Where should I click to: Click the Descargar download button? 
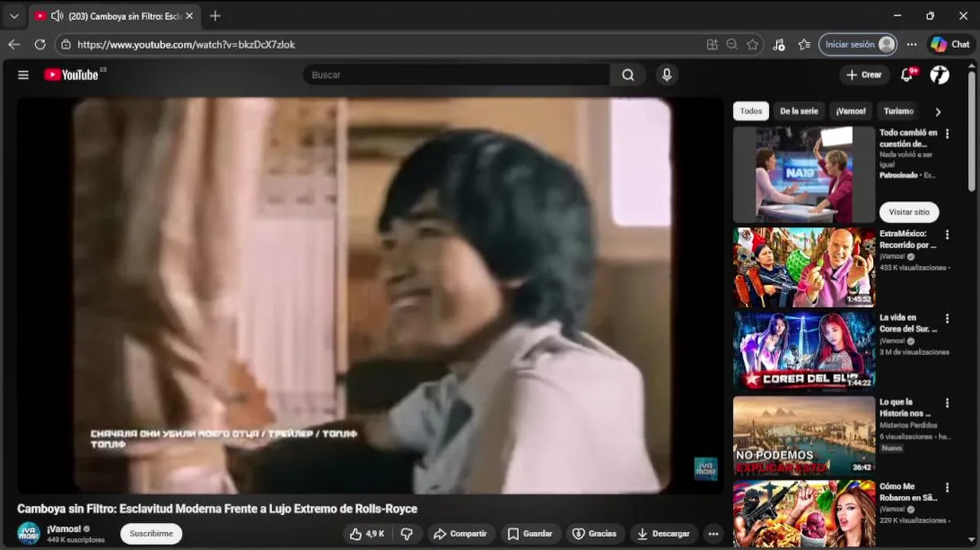tap(663, 533)
